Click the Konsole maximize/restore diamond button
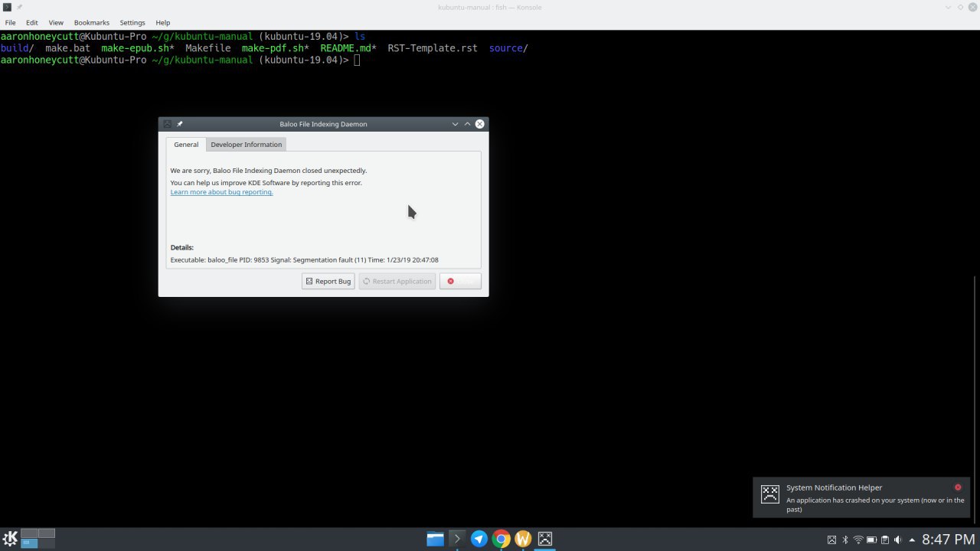980x551 pixels. (x=959, y=7)
